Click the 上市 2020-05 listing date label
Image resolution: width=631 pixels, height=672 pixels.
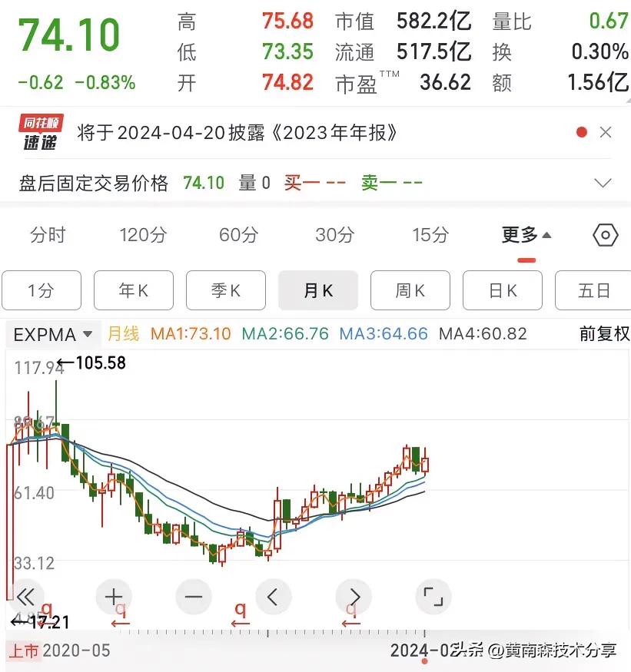(59, 650)
